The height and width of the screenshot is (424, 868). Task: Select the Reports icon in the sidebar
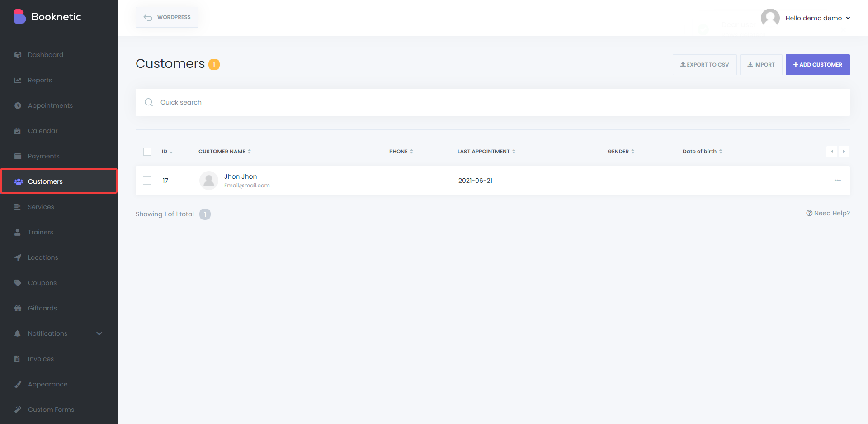[18, 80]
